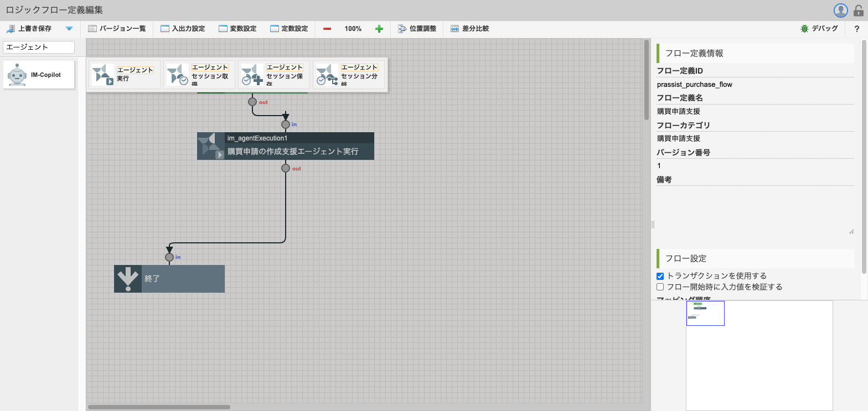Select the im_agentExecution1 node on canvas

[x=286, y=146]
